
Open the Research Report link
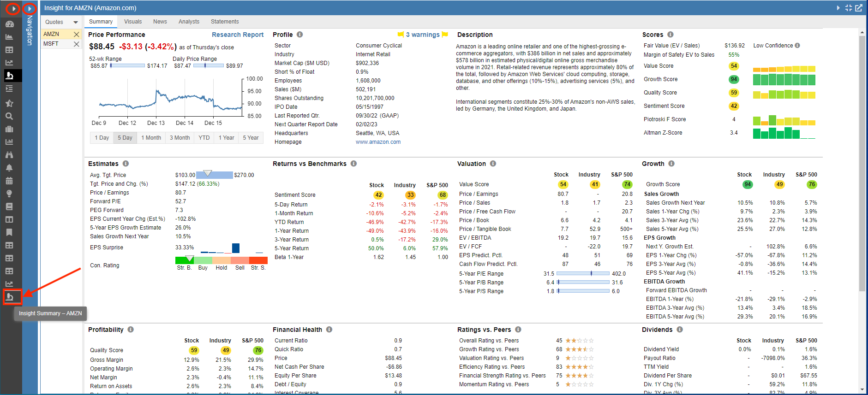[238, 35]
